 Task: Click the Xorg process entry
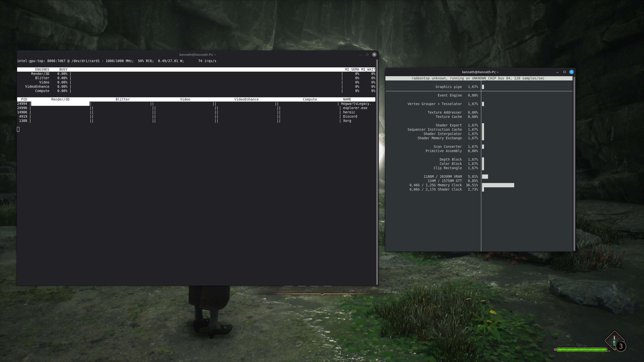coord(347,121)
